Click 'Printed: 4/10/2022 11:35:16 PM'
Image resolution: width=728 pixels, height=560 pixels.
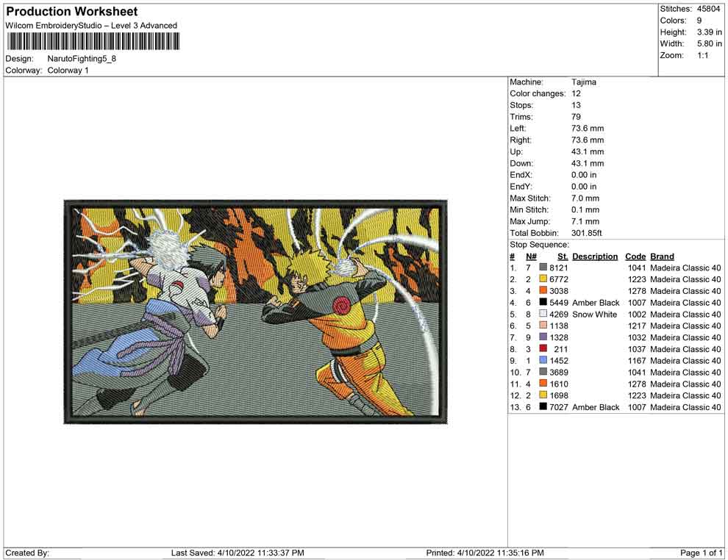coord(485,553)
